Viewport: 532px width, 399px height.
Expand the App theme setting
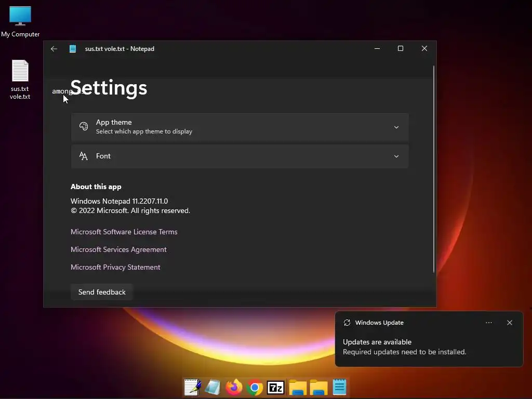click(x=240, y=127)
